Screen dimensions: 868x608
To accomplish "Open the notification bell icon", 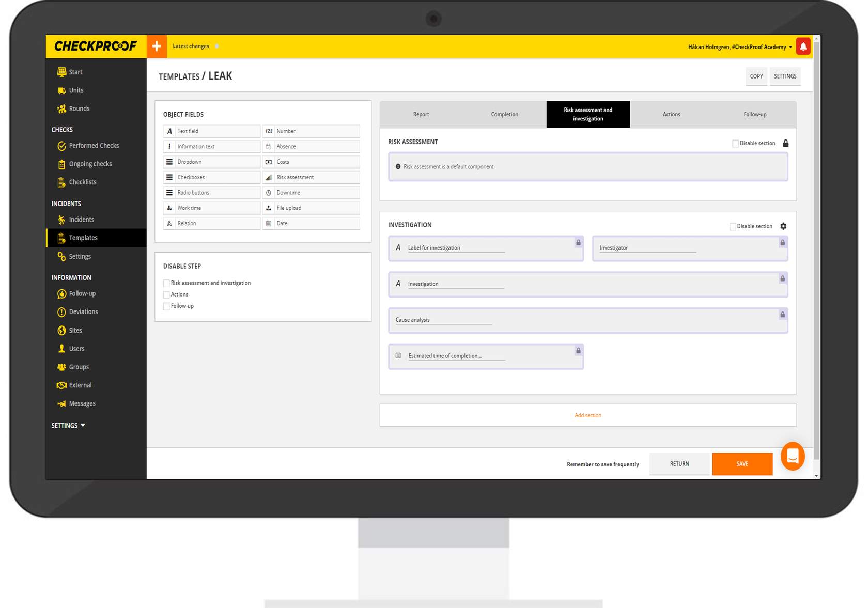I will point(803,46).
